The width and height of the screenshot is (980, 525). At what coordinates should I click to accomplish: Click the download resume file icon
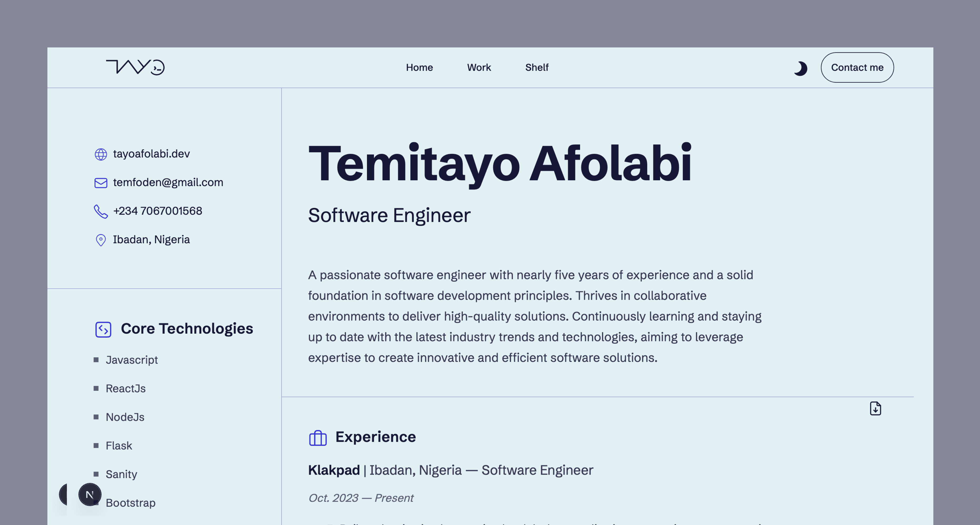[875, 409]
